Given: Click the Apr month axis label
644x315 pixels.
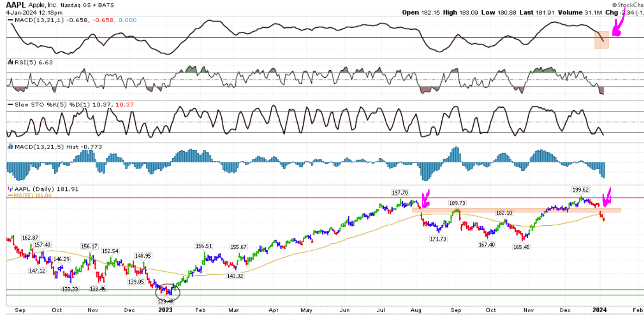Looking at the screenshot, I should 273,310.
